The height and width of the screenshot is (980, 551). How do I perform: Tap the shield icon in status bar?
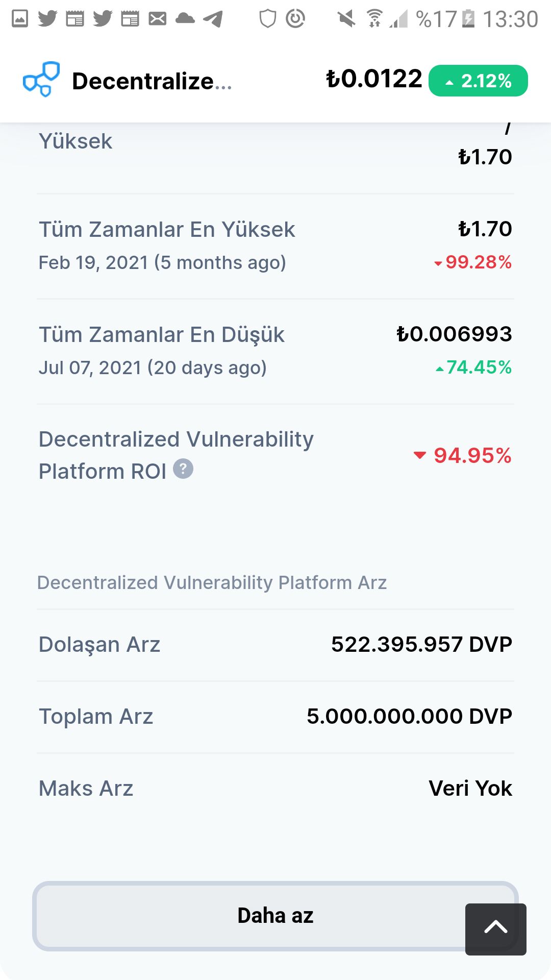coord(267,19)
